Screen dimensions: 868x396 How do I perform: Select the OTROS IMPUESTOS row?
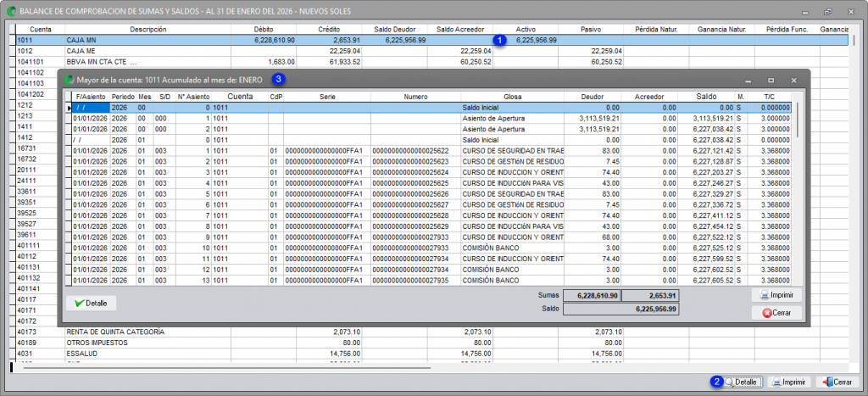[431, 343]
